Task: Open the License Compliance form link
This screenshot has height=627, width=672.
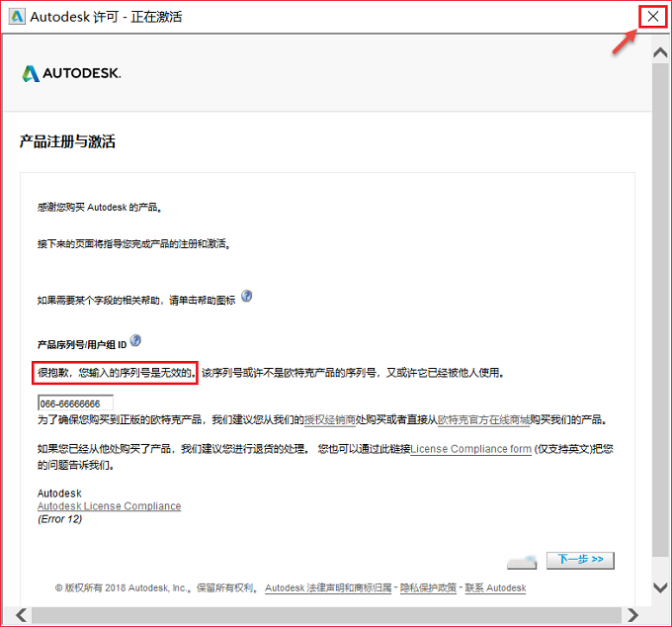Action: [x=471, y=449]
